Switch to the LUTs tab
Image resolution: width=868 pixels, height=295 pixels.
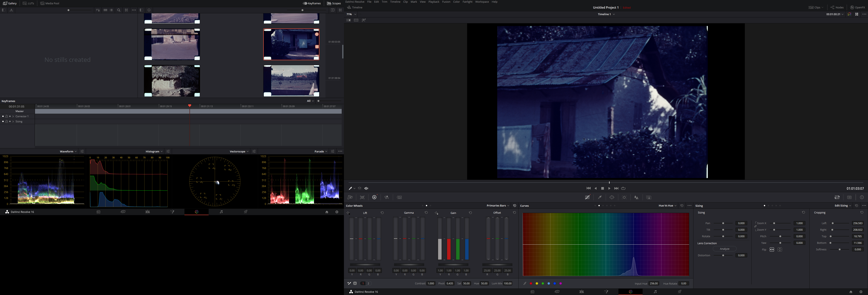click(29, 3)
